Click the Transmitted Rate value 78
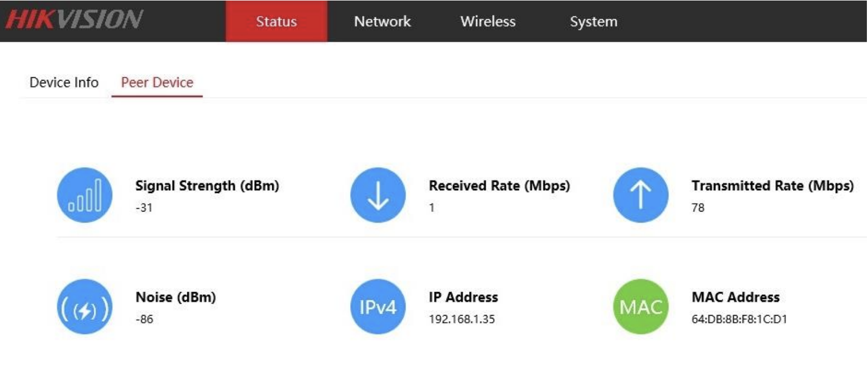This screenshot has width=868, height=365. [698, 208]
